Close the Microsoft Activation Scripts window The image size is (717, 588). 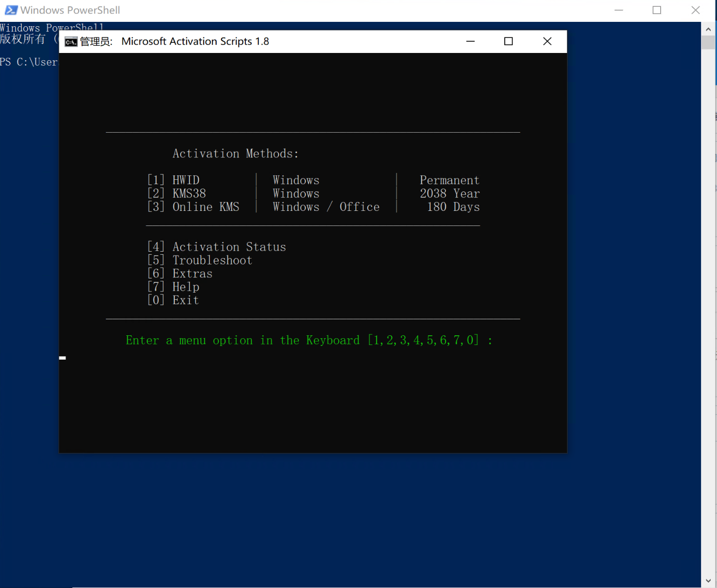point(547,41)
